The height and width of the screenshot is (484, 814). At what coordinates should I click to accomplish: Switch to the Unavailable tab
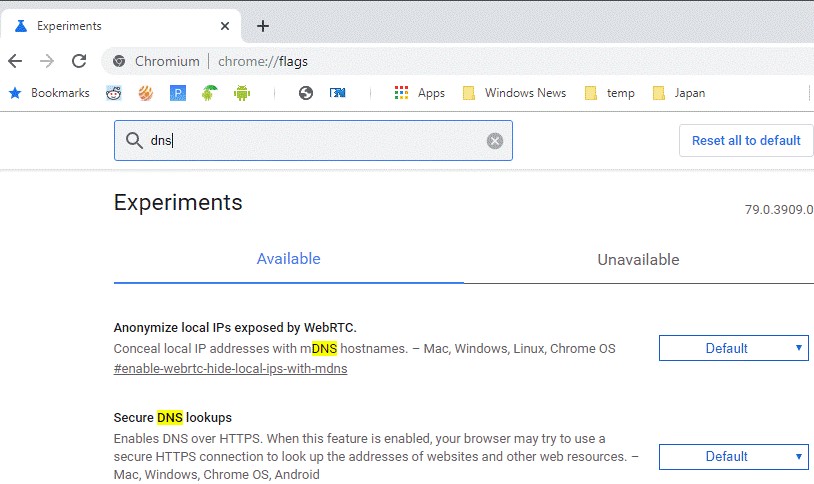click(638, 260)
